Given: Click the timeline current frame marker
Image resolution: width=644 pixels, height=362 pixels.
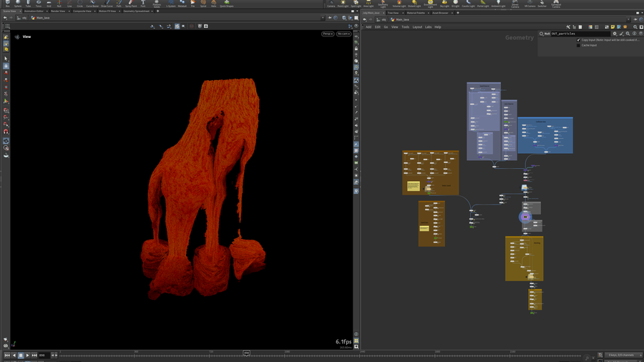Looking at the screenshot, I should pyautogui.click(x=246, y=353).
